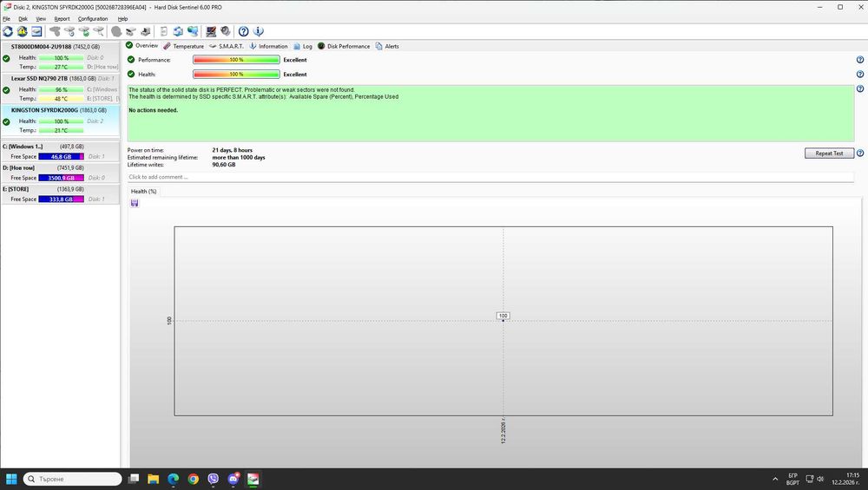Click the Performance 100 % bar
This screenshot has height=490, width=868.
click(236, 60)
